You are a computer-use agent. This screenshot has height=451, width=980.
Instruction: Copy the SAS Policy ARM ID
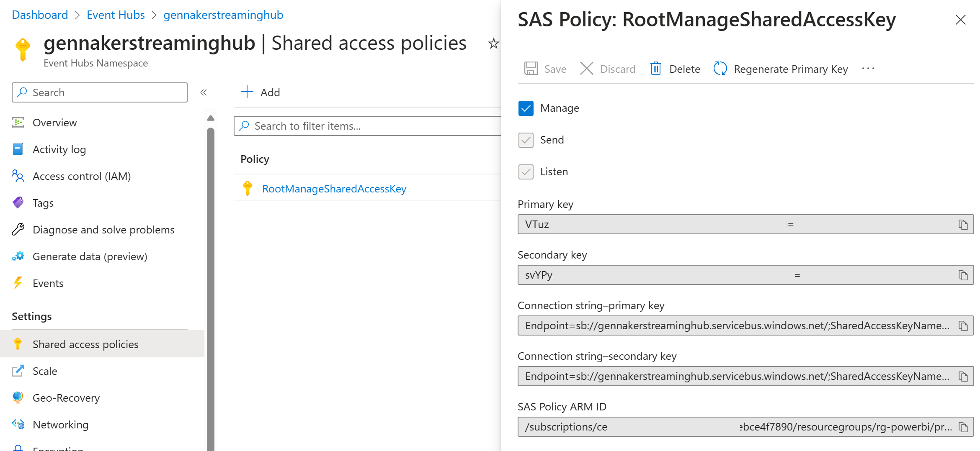coord(963,427)
